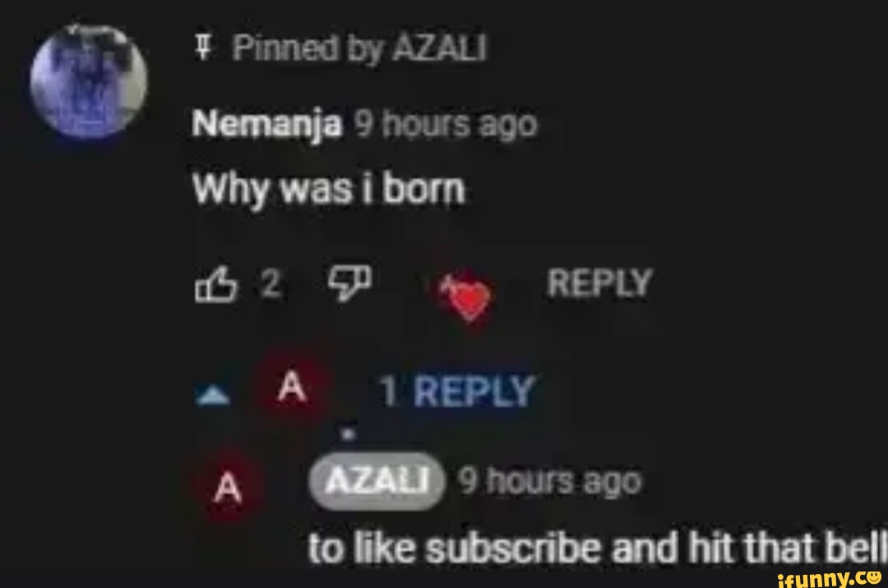Open the AZALI channel badge

[x=377, y=481]
